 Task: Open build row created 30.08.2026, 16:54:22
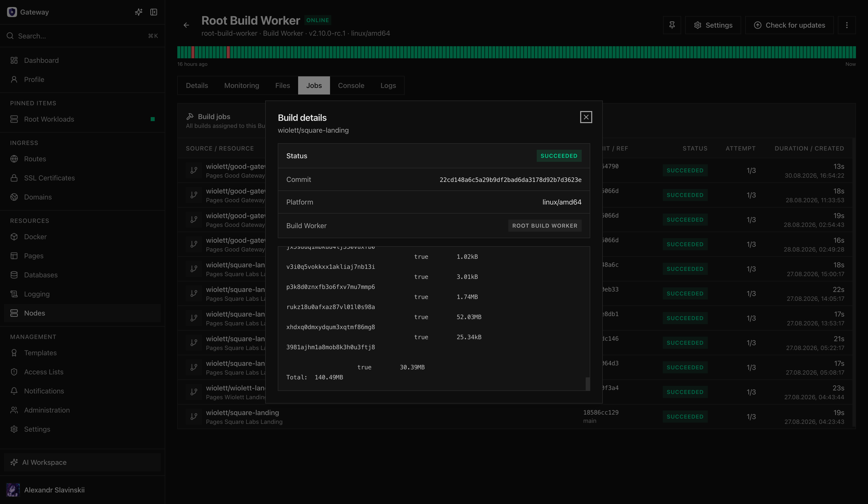click(x=515, y=171)
